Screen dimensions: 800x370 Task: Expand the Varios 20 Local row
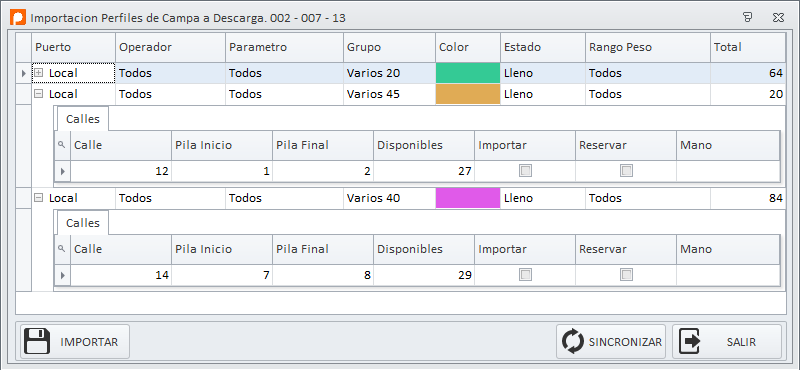tap(38, 73)
